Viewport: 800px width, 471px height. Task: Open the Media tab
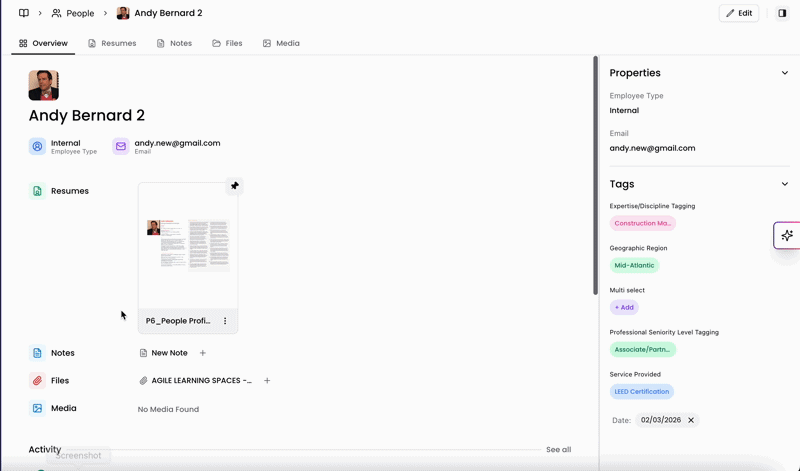click(281, 43)
